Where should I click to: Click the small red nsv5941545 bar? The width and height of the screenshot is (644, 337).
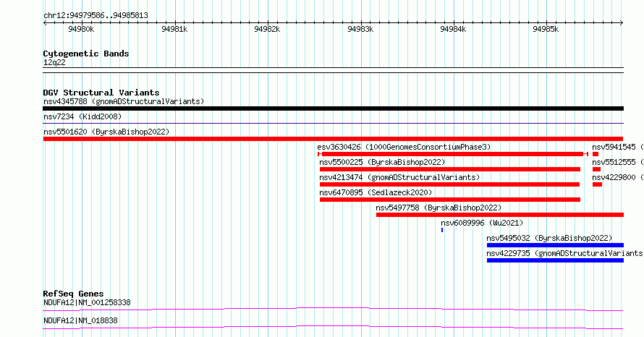tap(596, 154)
